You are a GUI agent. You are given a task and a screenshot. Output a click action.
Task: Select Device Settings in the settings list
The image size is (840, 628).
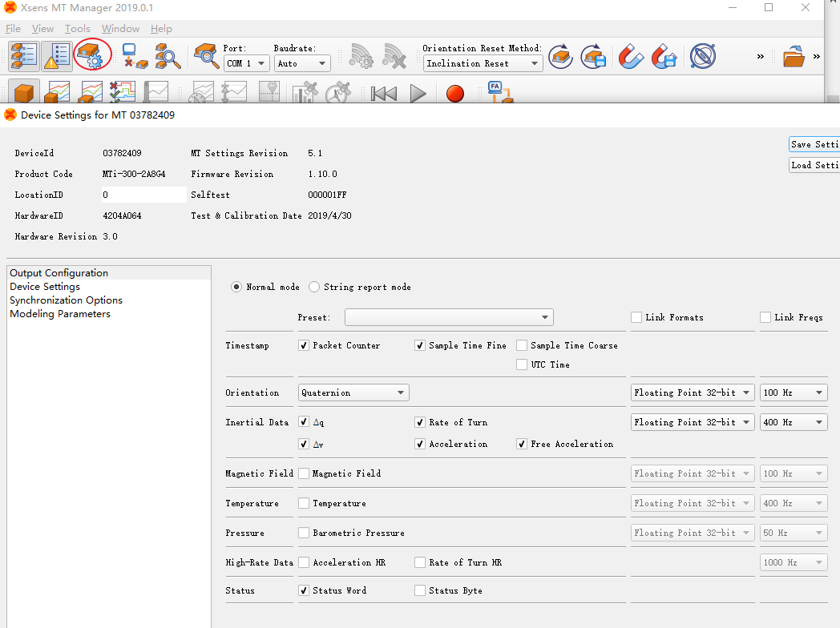(109, 287)
